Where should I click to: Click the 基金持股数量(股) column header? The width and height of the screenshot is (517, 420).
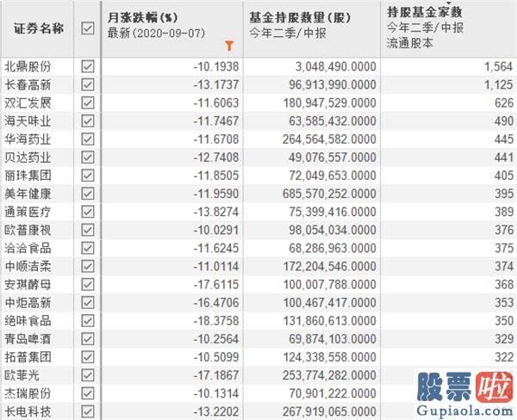299,17
